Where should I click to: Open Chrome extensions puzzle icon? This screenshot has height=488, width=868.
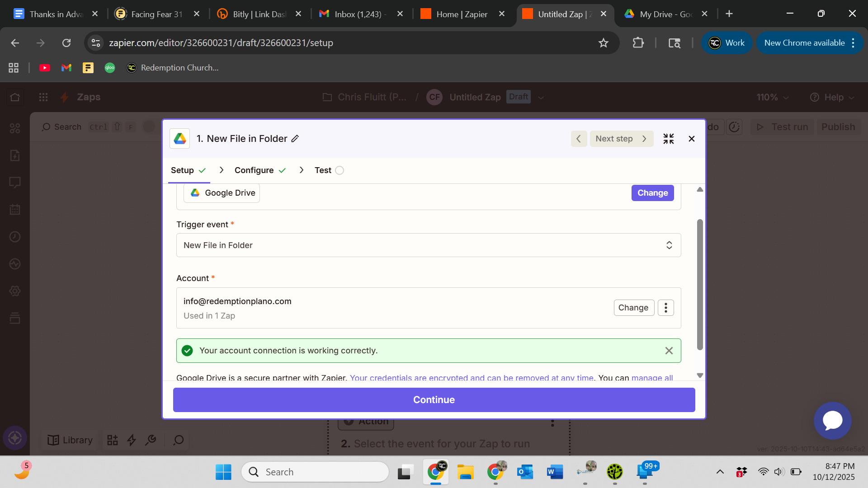coord(638,43)
